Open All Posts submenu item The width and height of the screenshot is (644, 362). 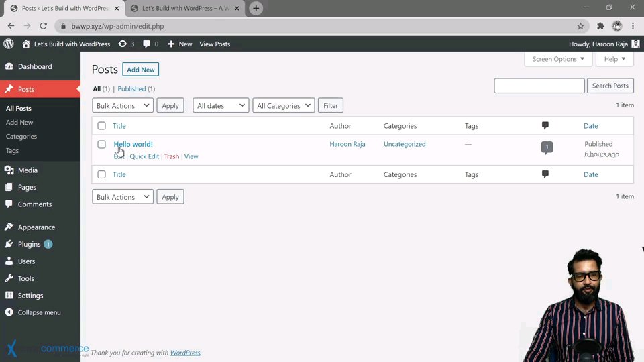pos(19,109)
